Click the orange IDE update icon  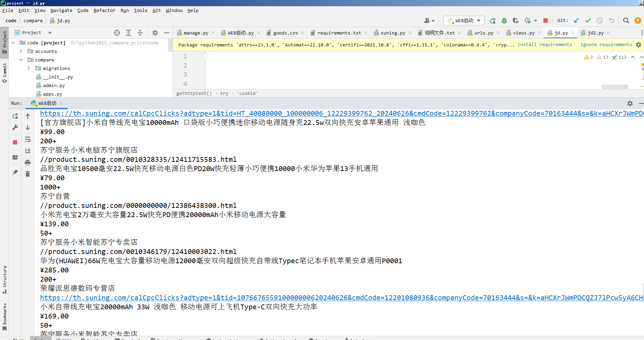pyautogui.click(x=638, y=20)
